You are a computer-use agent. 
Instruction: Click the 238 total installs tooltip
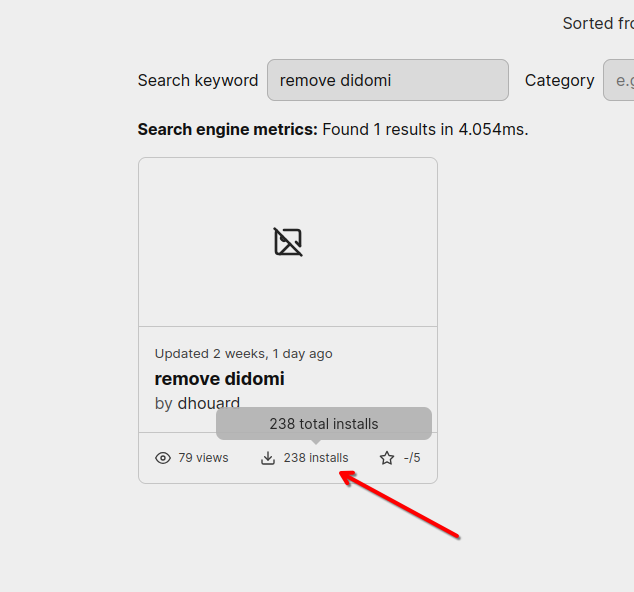click(x=323, y=424)
